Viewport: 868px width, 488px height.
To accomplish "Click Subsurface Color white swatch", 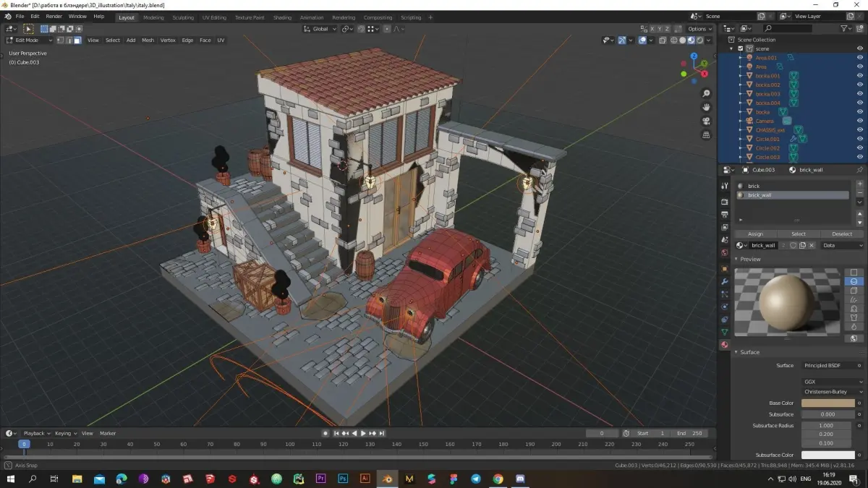I will 827,455.
